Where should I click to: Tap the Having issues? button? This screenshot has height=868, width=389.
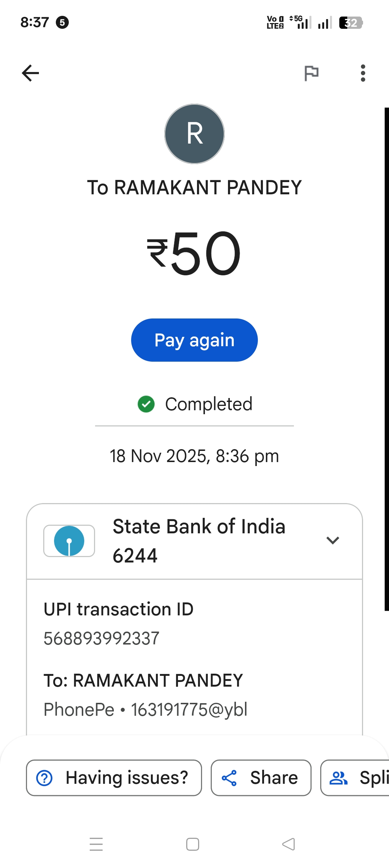(114, 778)
